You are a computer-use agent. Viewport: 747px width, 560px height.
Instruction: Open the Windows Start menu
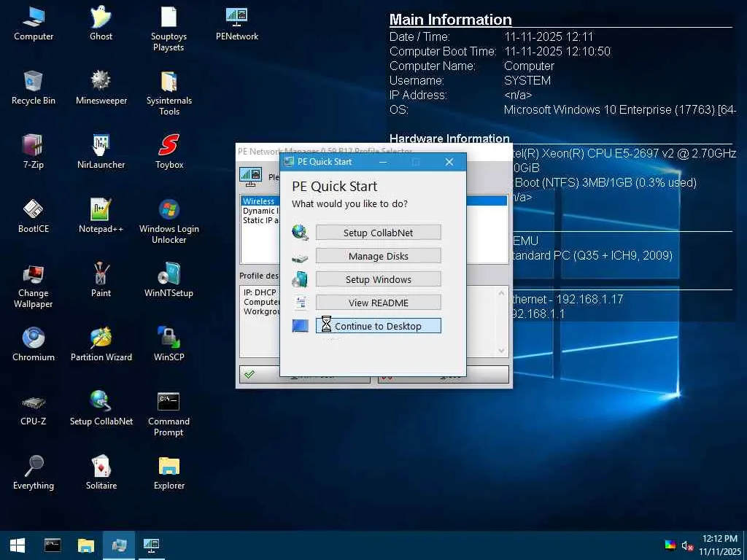(18, 545)
